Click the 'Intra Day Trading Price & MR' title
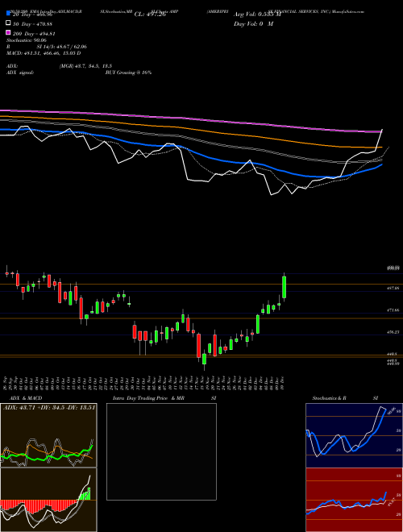The width and height of the screenshot is (403, 532). [x=148, y=398]
